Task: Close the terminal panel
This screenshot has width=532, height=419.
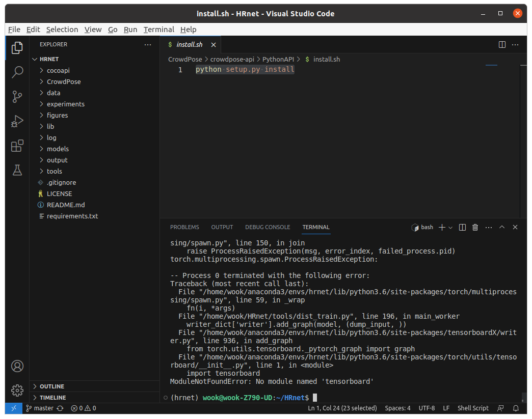Action: point(515,227)
